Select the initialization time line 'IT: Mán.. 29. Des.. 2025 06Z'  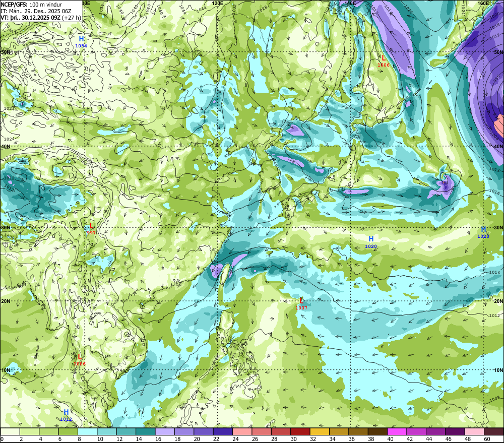pyautogui.click(x=36, y=11)
